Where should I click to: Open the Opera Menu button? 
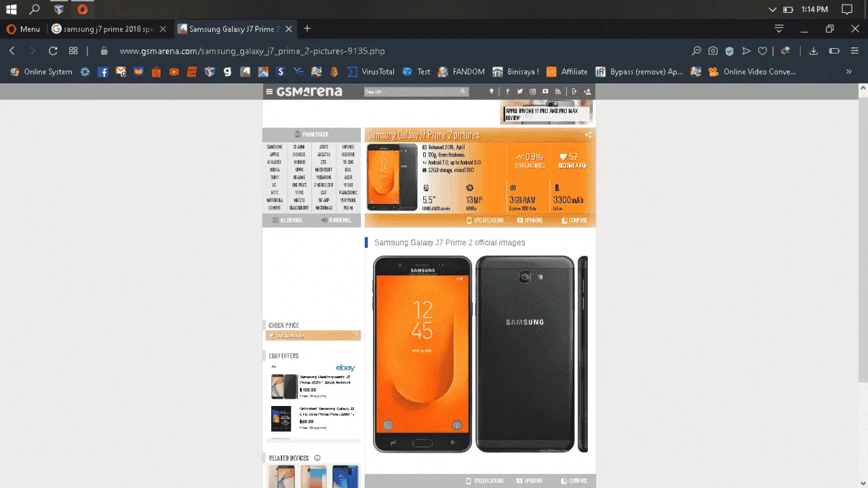click(x=23, y=29)
